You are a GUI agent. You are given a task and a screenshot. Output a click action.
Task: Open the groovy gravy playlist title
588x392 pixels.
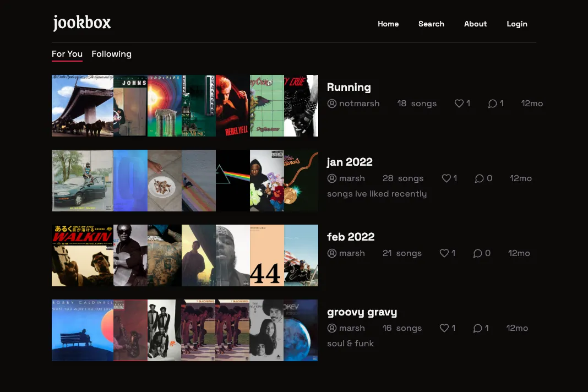click(362, 312)
